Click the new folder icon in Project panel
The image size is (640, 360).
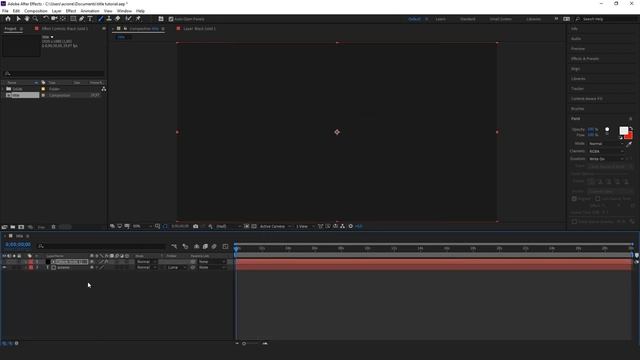click(x=13, y=227)
